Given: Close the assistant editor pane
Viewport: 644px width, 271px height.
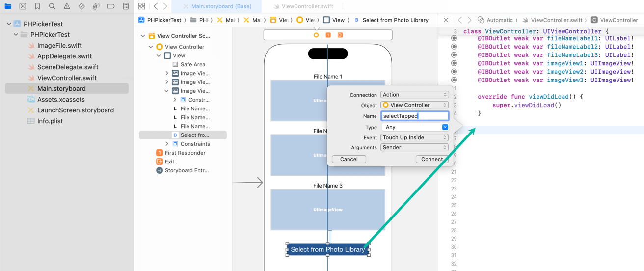Looking at the screenshot, I should 446,20.
